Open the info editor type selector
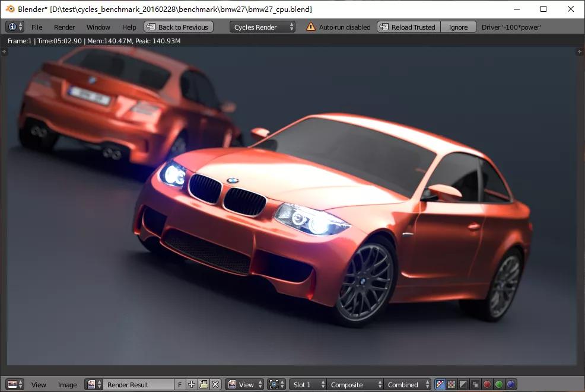Screen dimensions: 585x392 tap(15, 27)
